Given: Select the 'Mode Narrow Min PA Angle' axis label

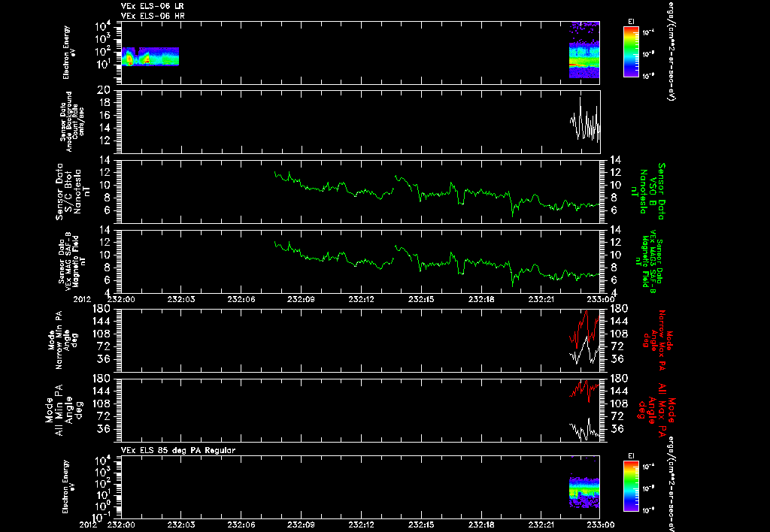Looking at the screenshot, I should pos(63,339).
